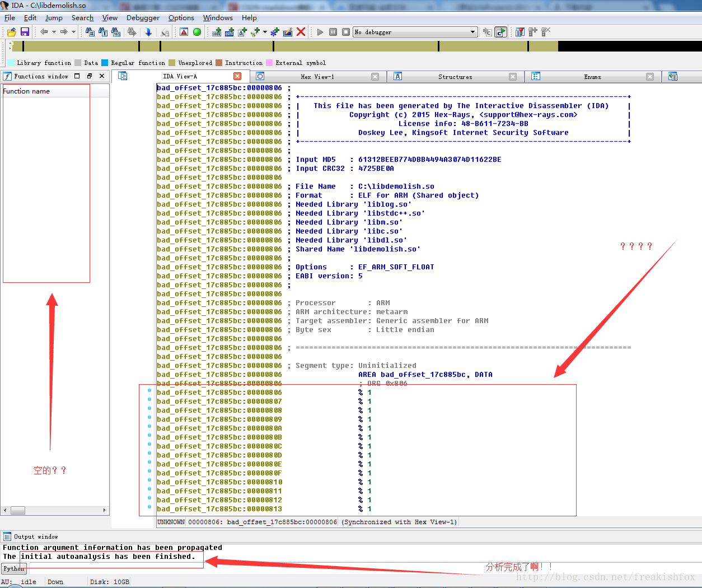Viewport: 702px width, 588px height.
Task: Click the green circle toolbar icon
Action: [x=197, y=32]
